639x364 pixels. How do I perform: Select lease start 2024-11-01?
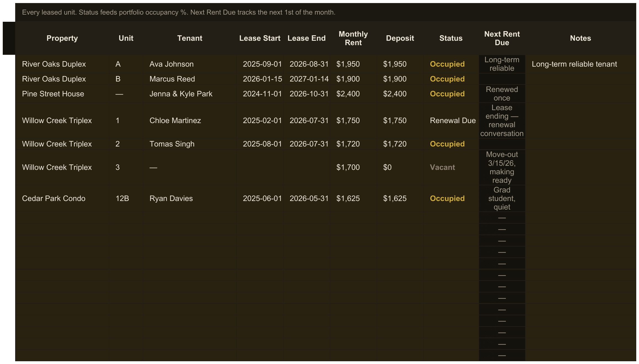point(260,94)
